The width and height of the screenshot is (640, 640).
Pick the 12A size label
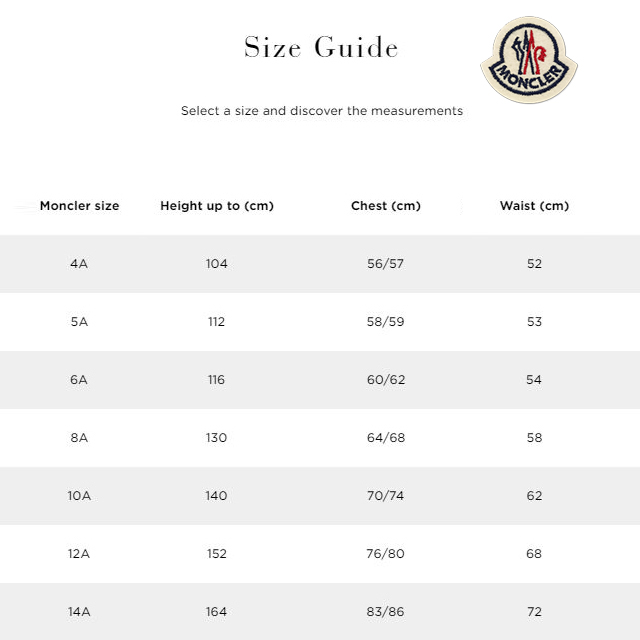(79, 554)
